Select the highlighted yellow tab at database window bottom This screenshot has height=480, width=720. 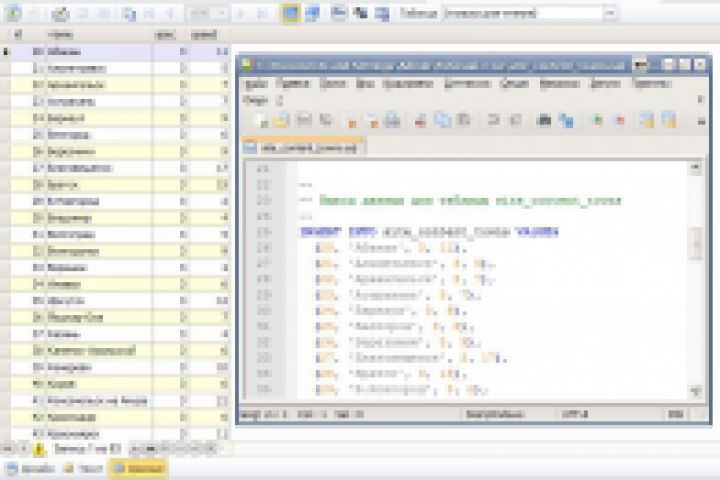click(138, 469)
